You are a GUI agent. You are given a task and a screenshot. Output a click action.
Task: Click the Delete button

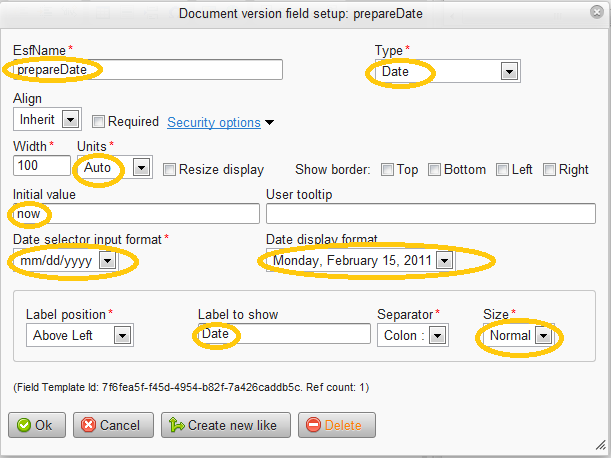[337, 425]
